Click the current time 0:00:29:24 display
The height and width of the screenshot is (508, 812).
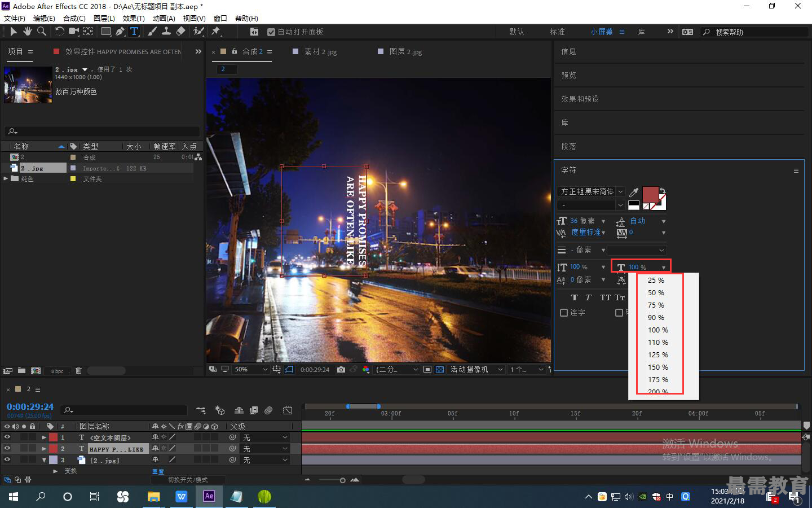(30, 406)
